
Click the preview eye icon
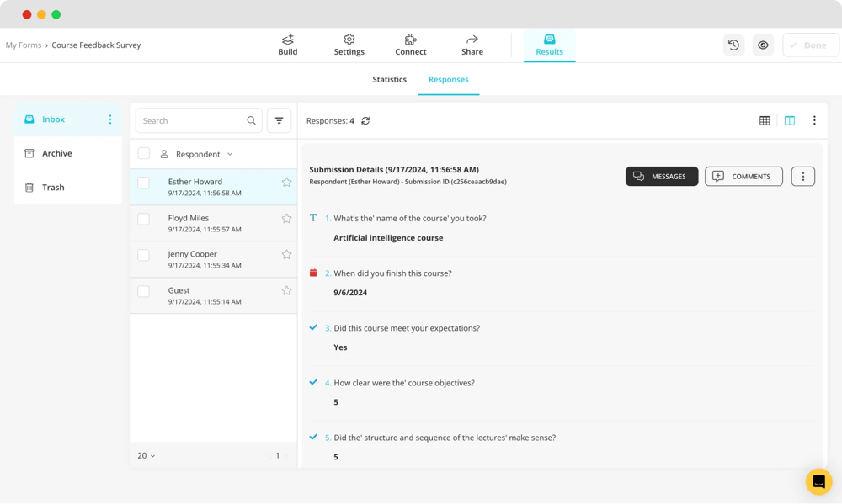pos(763,45)
